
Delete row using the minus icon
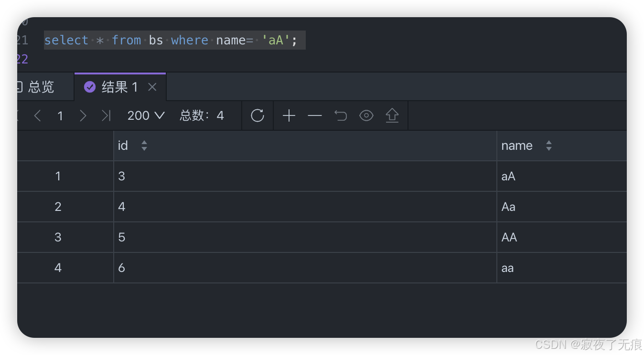click(315, 115)
